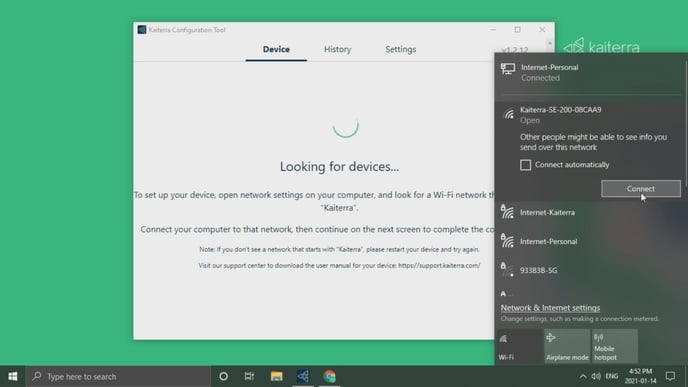Show hidden system tray icons

(x=583, y=376)
